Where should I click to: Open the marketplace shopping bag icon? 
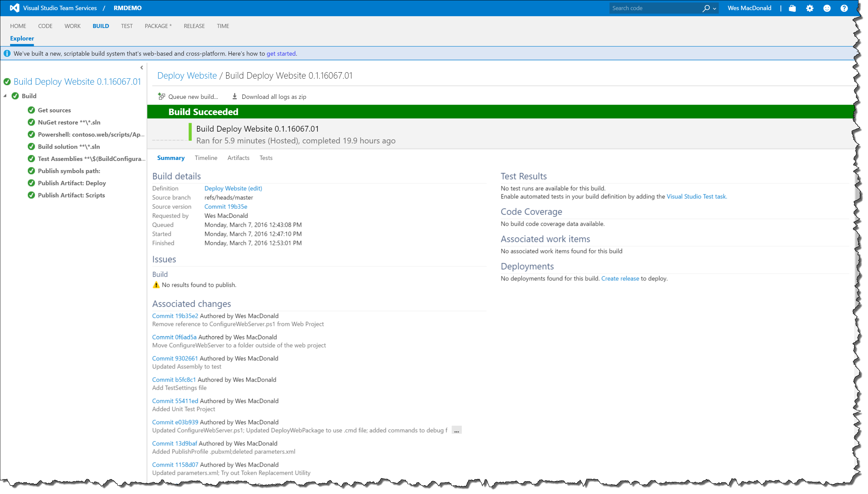[x=792, y=8]
